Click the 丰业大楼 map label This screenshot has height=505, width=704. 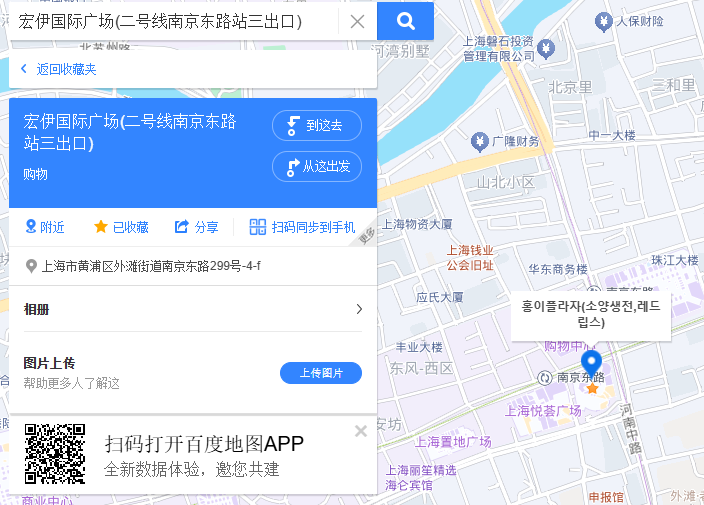pos(419,347)
